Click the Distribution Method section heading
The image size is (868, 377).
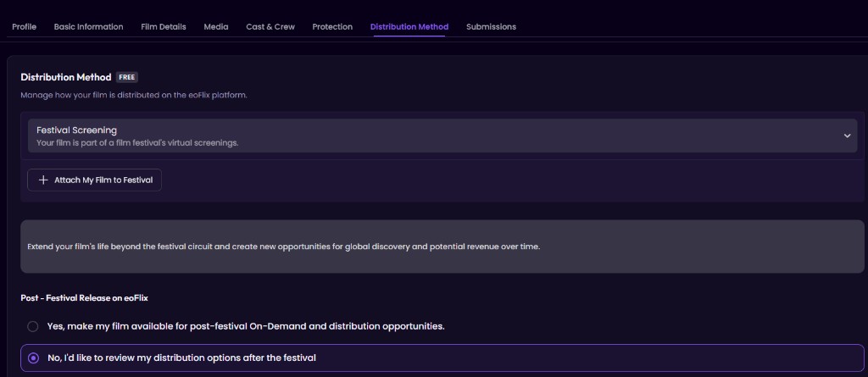click(x=66, y=77)
